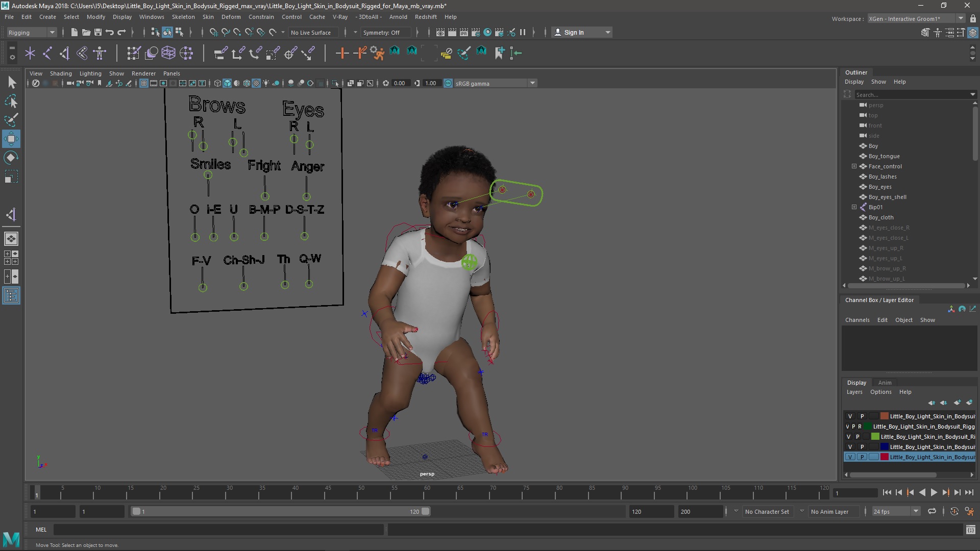Open the 24 fps frame rate dropdown
Image resolution: width=980 pixels, height=551 pixels.
pos(896,511)
